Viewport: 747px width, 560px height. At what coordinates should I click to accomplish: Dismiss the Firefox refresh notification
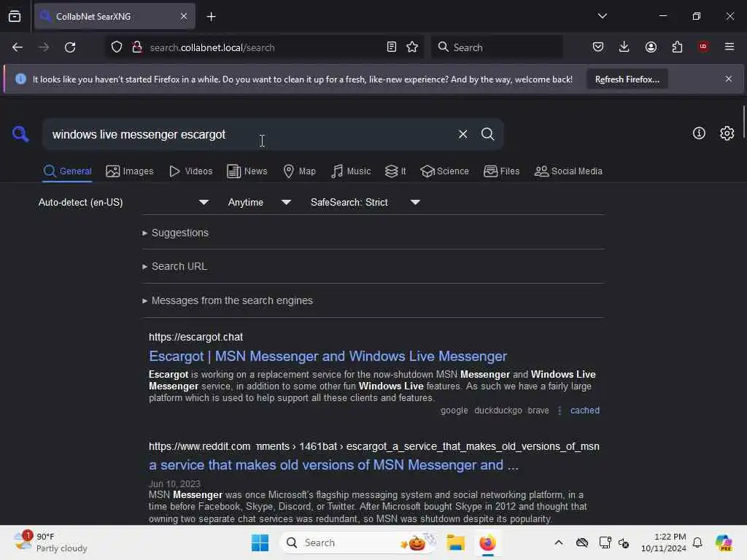729,79
